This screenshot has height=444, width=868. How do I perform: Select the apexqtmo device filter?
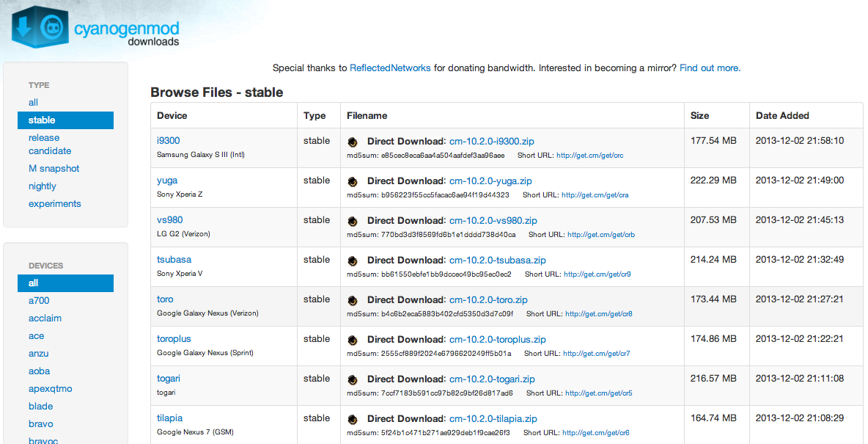point(50,389)
